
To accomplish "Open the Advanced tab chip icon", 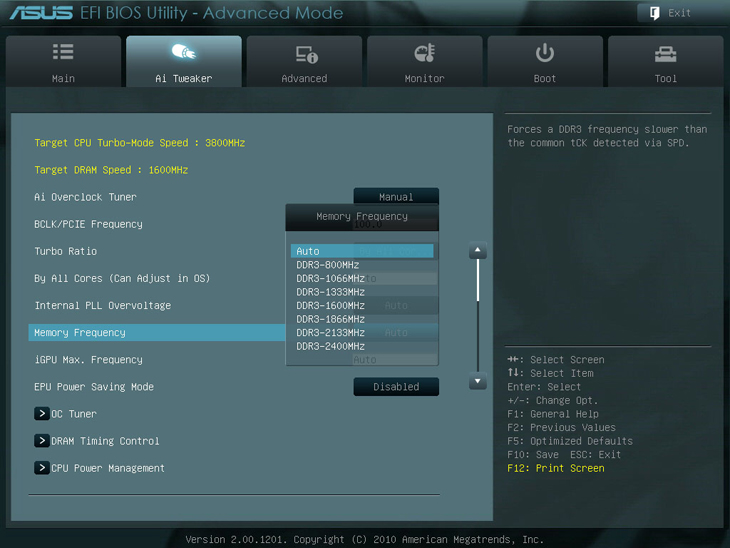I will pos(305,53).
